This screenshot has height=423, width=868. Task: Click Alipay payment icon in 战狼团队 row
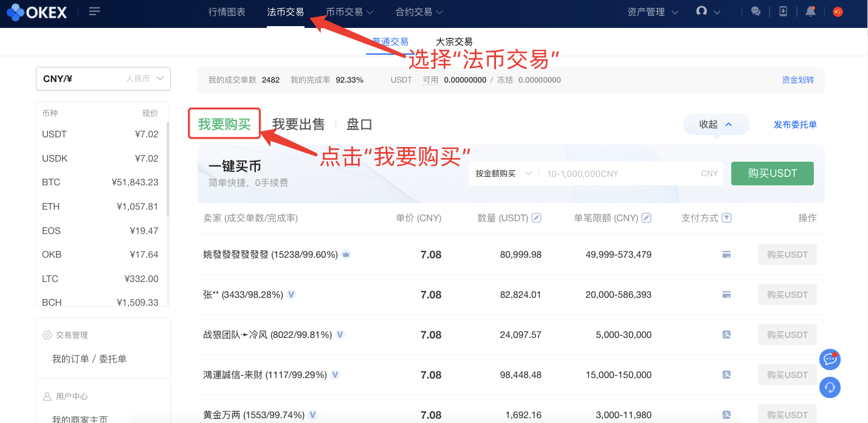[726, 335]
